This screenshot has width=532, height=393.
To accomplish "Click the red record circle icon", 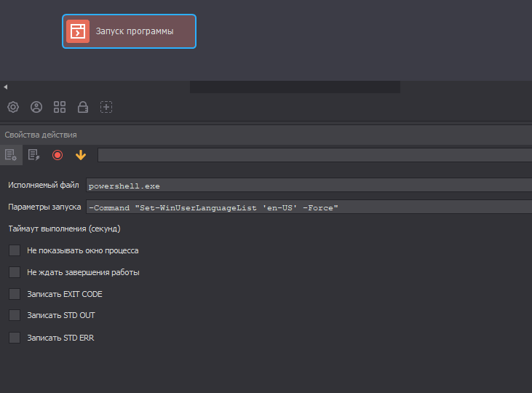I will [x=57, y=154].
